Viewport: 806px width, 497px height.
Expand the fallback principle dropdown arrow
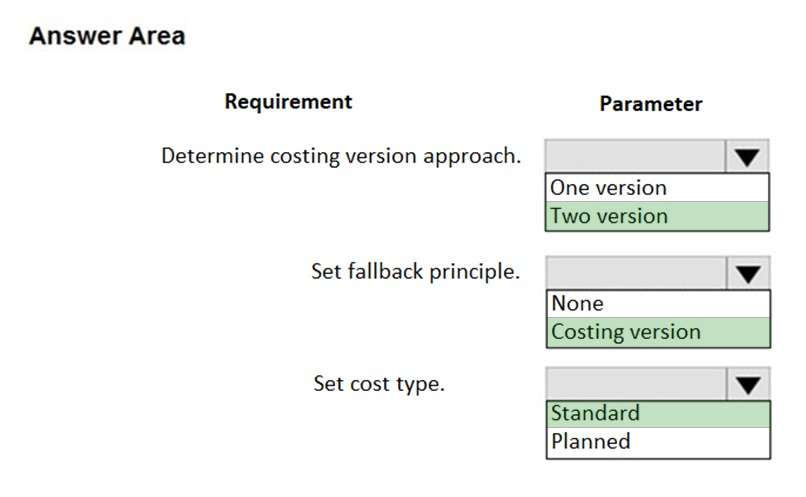coord(749,272)
